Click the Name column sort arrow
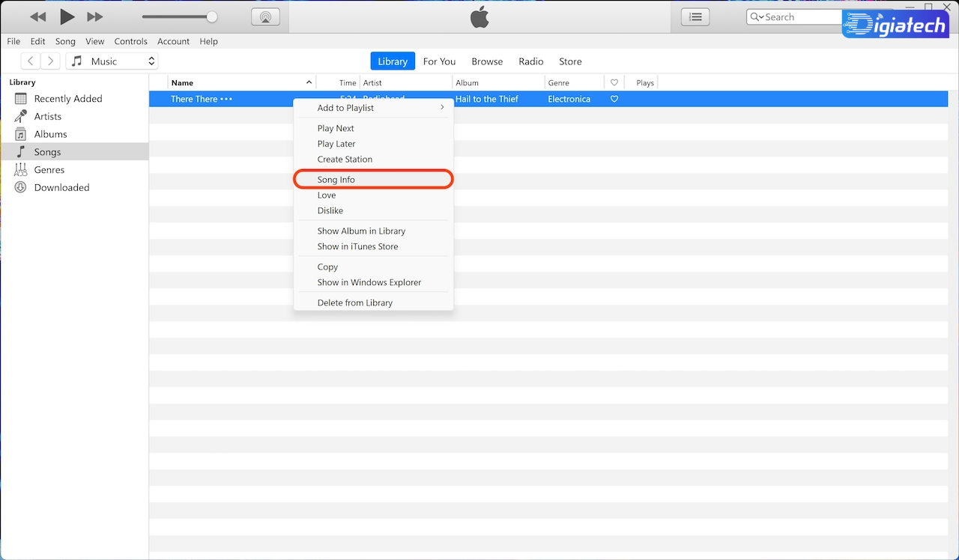Screen dimensions: 959x560 click(309, 82)
